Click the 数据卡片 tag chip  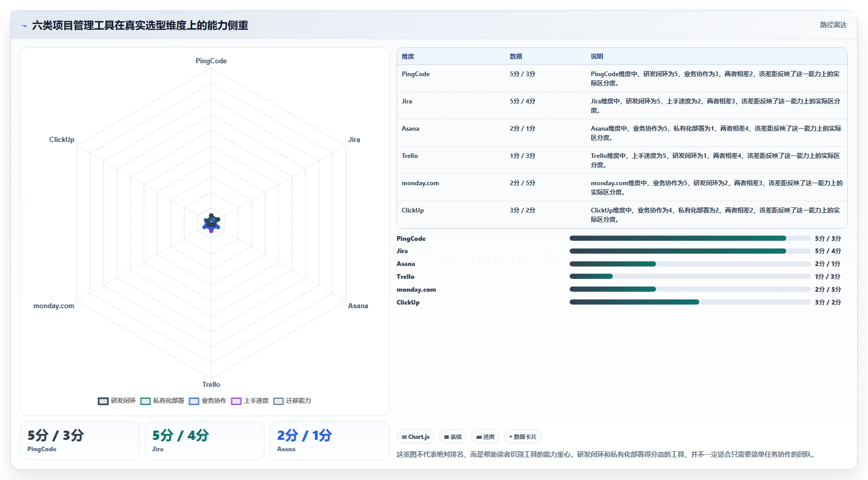pyautogui.click(x=523, y=437)
